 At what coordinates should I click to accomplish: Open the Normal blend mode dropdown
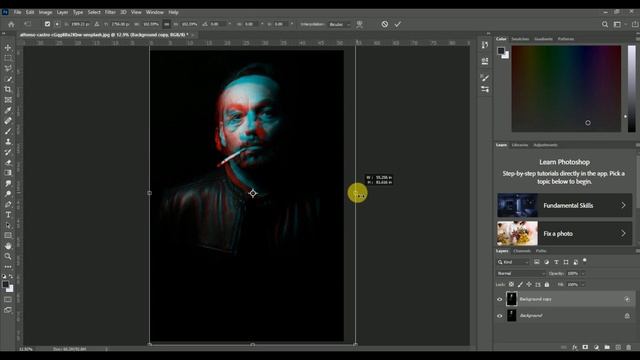(x=521, y=273)
